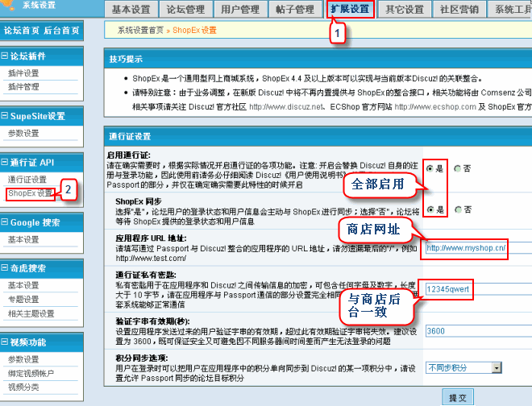Collapse the 通行证 API section icon

(5, 162)
